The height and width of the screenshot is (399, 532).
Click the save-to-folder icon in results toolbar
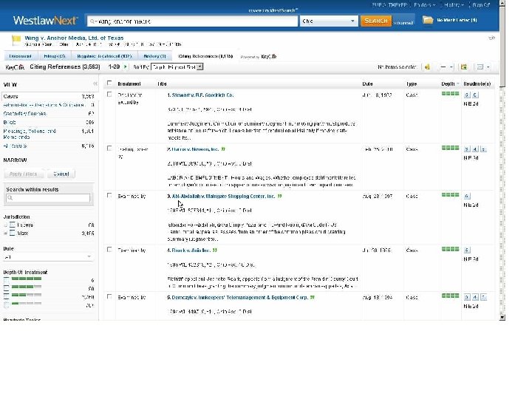[464, 66]
